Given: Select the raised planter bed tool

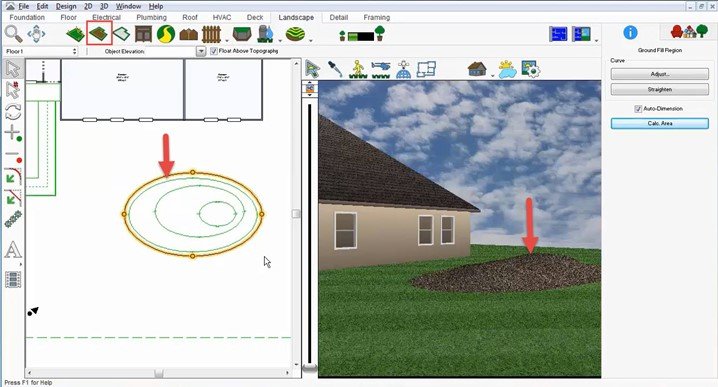Looking at the screenshot, I should (242, 34).
